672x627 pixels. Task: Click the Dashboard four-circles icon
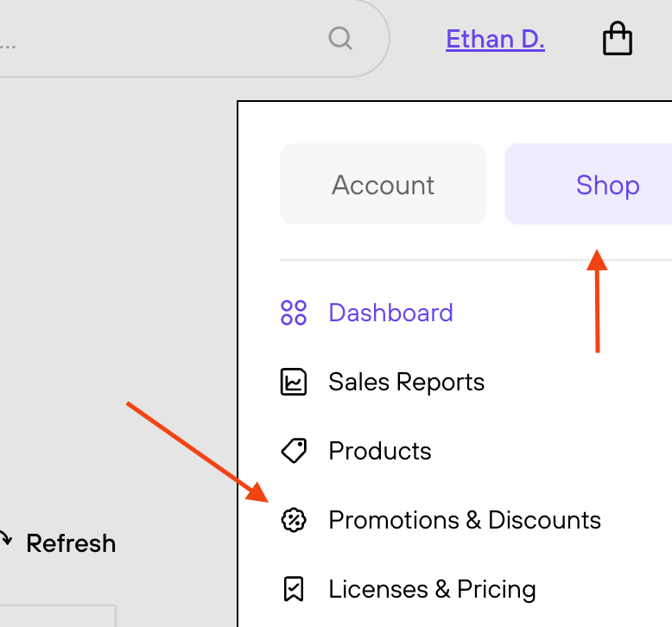[x=294, y=313]
